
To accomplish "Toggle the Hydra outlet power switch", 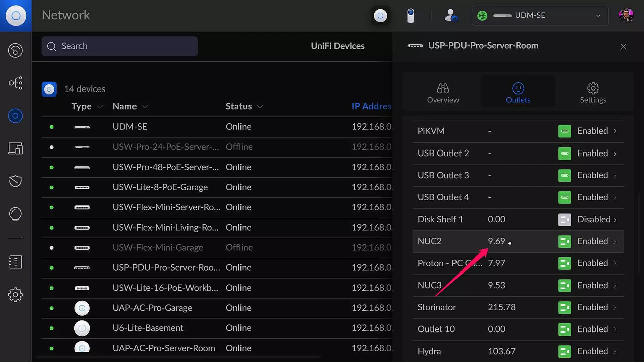I will (x=565, y=352).
